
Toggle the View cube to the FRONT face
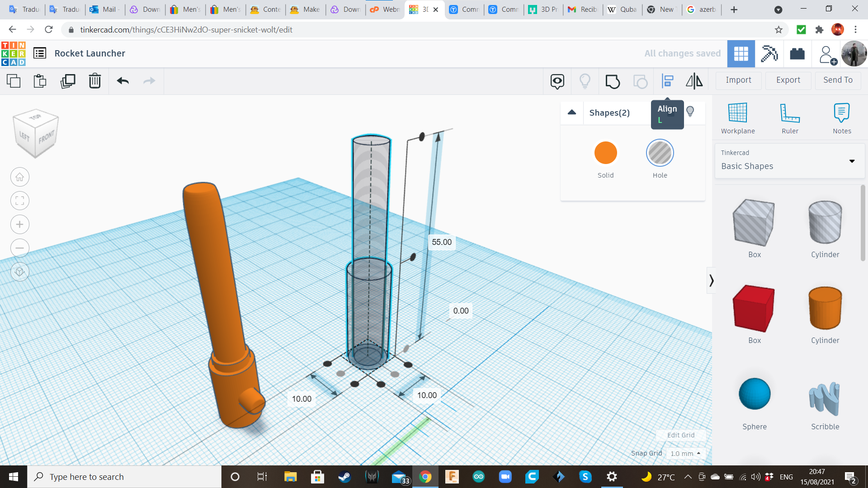pos(47,137)
